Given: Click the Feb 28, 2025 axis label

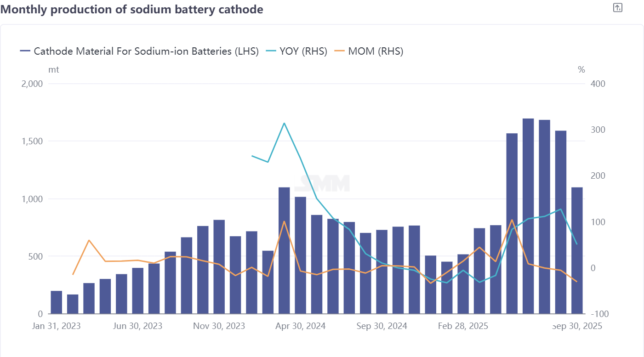Looking at the screenshot, I should pyautogui.click(x=463, y=326).
